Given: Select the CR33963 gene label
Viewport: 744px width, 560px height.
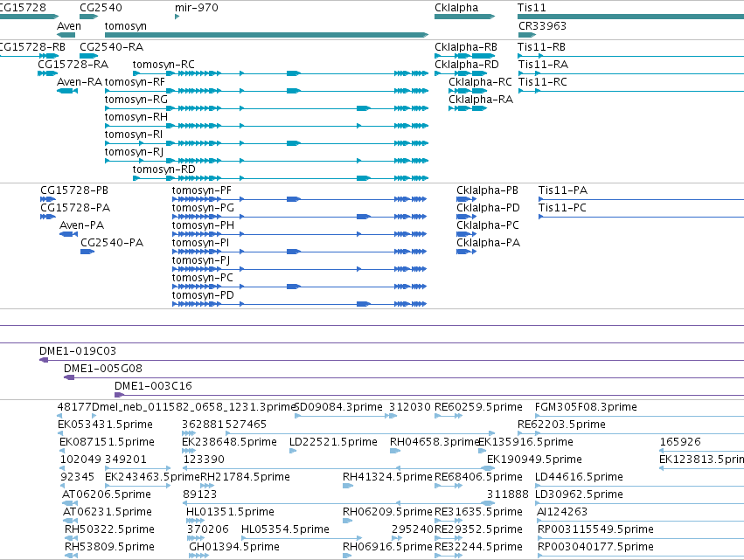Looking at the screenshot, I should (542, 26).
